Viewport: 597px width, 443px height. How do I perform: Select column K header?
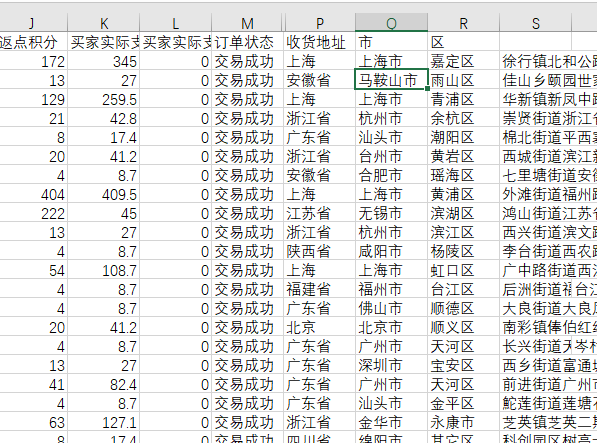(104, 23)
